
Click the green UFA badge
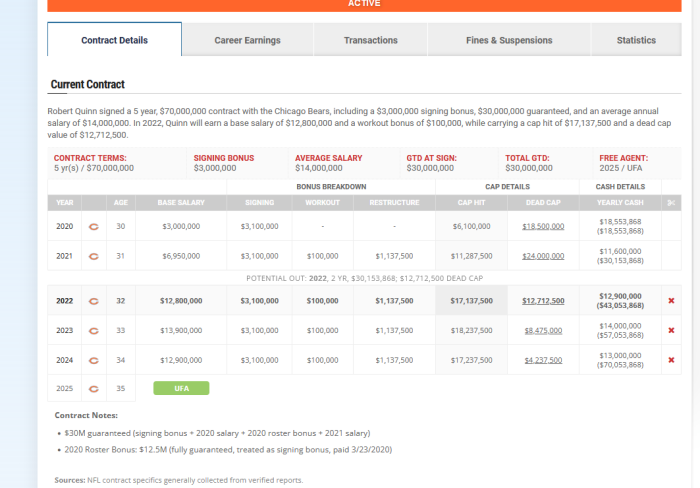coord(181,388)
